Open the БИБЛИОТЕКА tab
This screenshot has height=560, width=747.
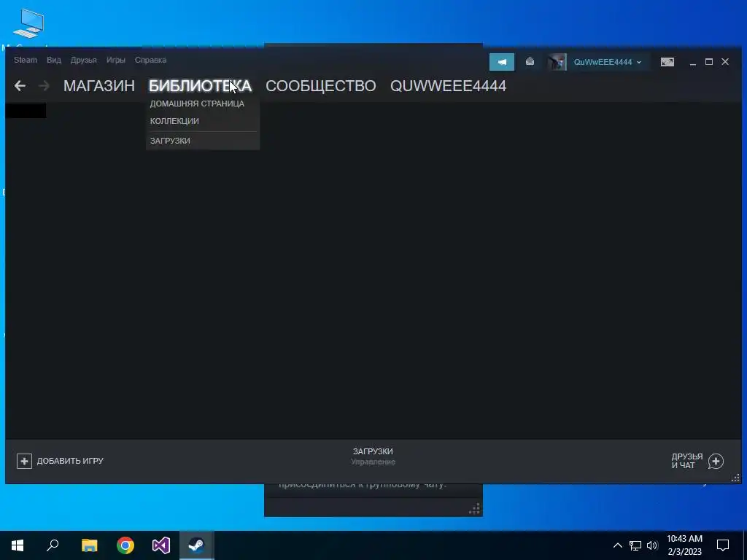[x=200, y=86]
